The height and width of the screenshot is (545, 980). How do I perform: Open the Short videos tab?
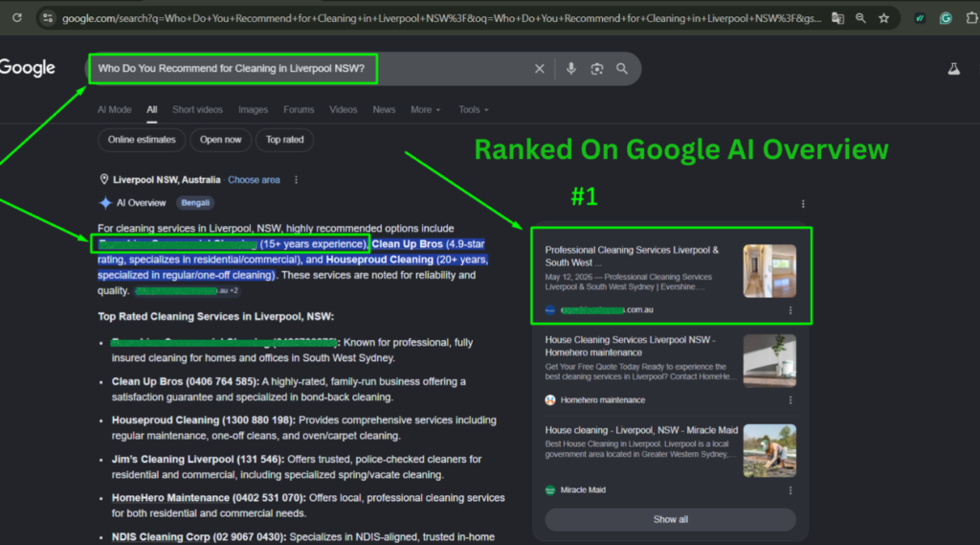coord(197,109)
